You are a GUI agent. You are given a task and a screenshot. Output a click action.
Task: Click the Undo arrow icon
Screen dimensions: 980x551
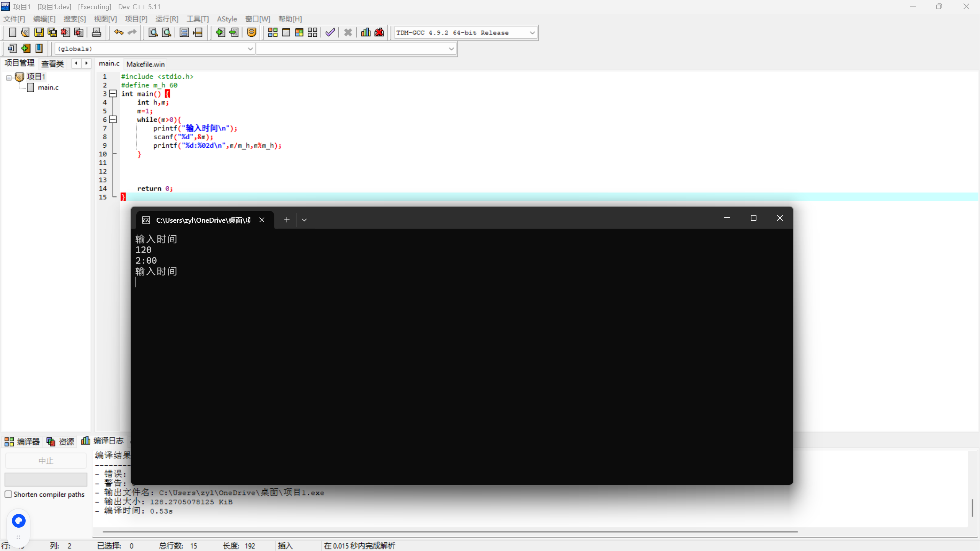point(119,33)
